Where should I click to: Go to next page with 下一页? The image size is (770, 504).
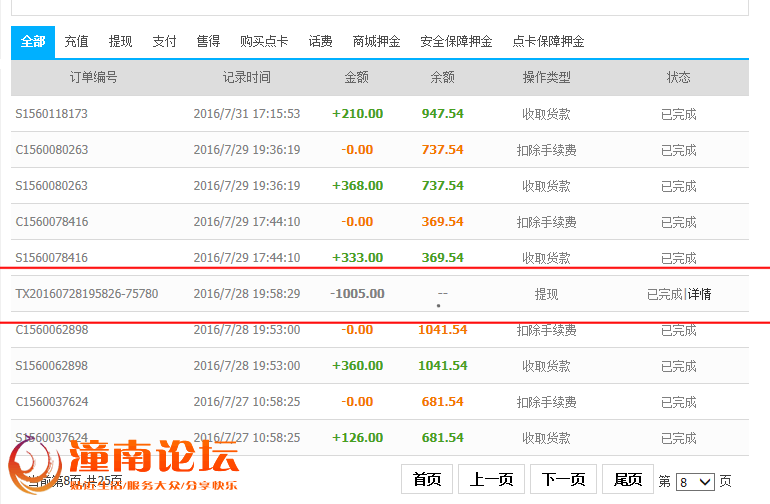(563, 479)
